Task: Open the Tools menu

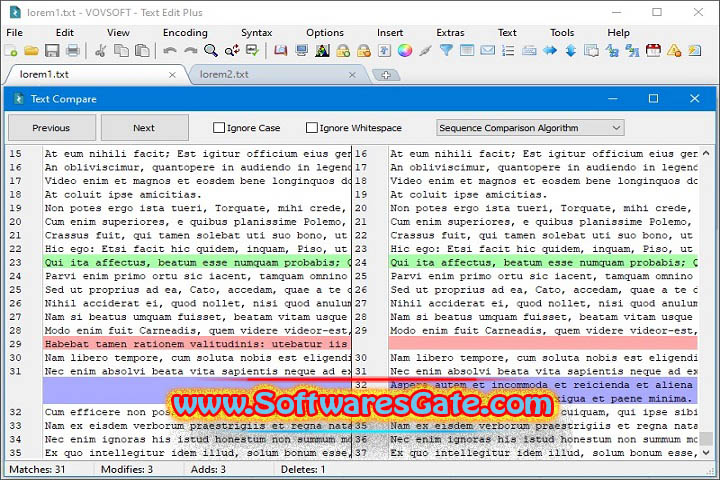Action: (x=562, y=33)
